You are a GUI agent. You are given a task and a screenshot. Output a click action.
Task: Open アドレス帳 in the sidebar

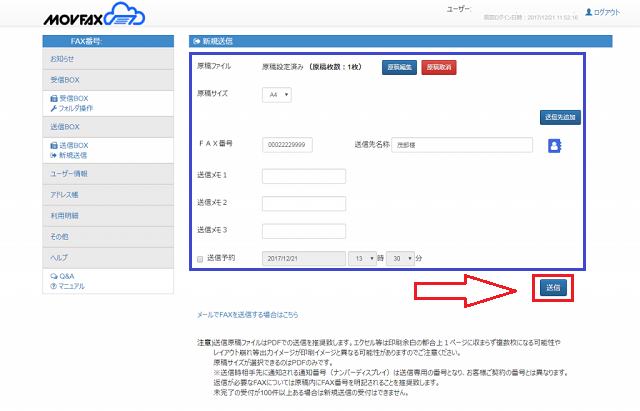tap(108, 195)
